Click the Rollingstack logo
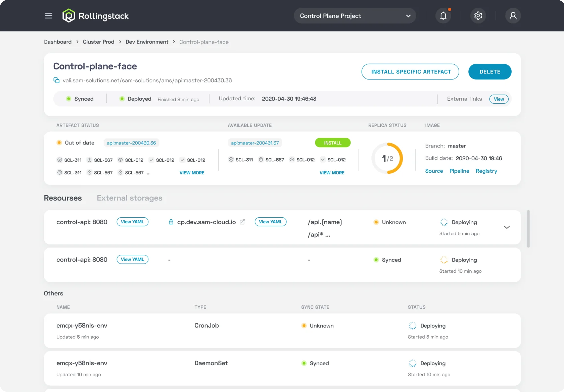The image size is (564, 392). 95,16
